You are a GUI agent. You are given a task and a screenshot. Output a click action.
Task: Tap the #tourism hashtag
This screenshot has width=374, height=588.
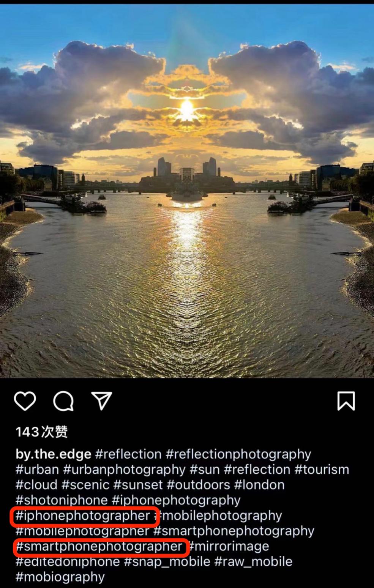click(x=322, y=470)
